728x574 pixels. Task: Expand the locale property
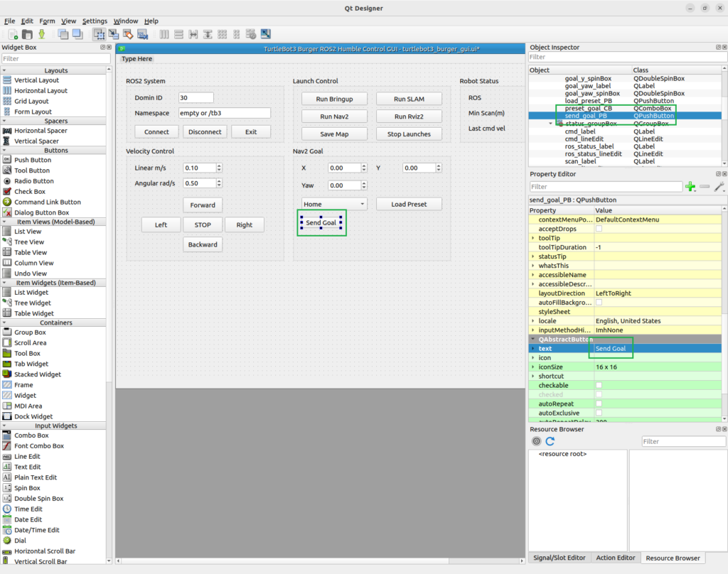(533, 321)
